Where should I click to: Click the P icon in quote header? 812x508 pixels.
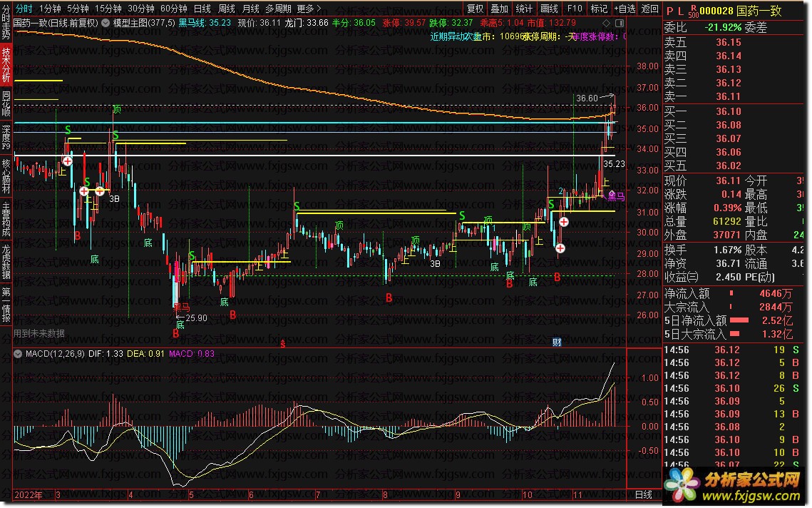[x=669, y=11]
